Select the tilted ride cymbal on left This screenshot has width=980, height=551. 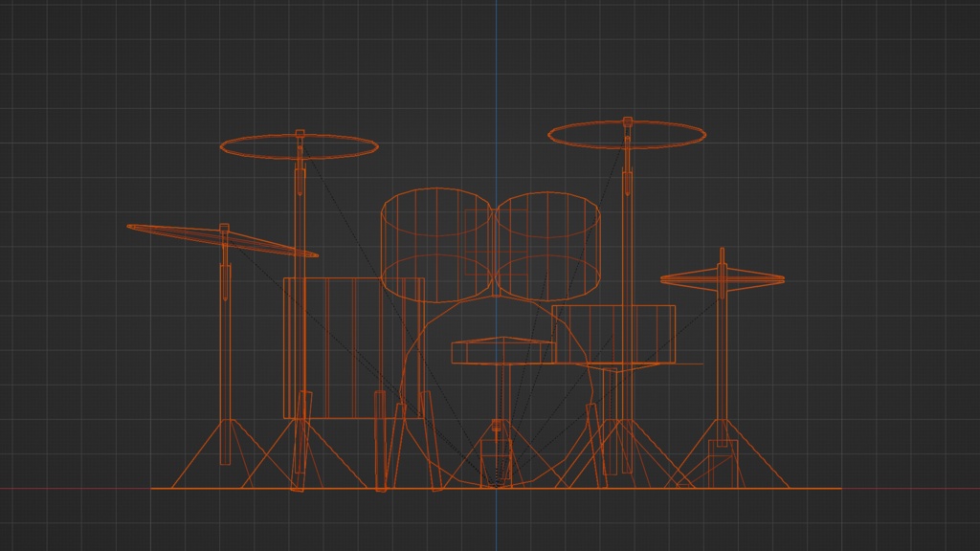(222, 240)
